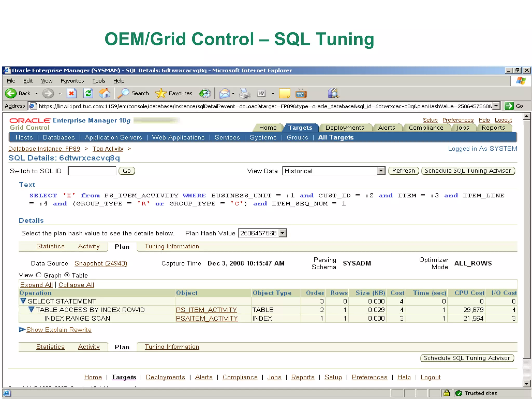Click the Collapse All link
The image size is (532, 399).
76,285
